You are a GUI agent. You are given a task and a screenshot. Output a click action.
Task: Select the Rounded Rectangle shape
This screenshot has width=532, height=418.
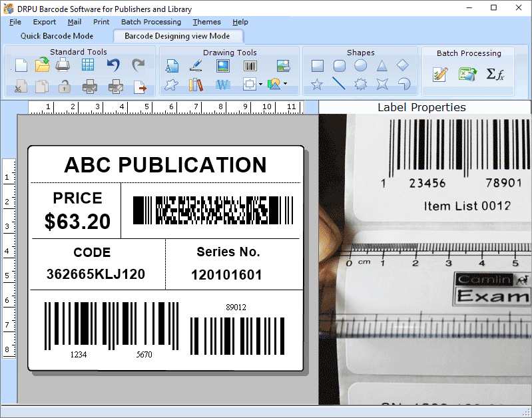coord(340,66)
